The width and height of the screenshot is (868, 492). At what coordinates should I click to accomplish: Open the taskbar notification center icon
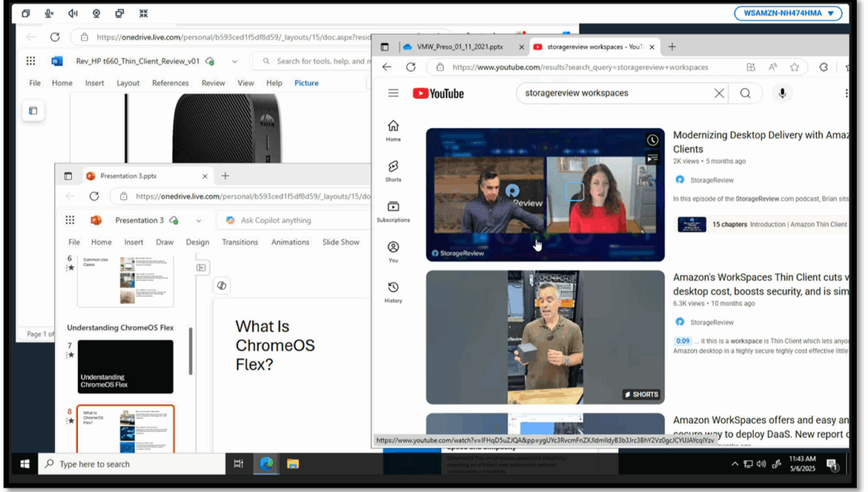click(x=832, y=465)
